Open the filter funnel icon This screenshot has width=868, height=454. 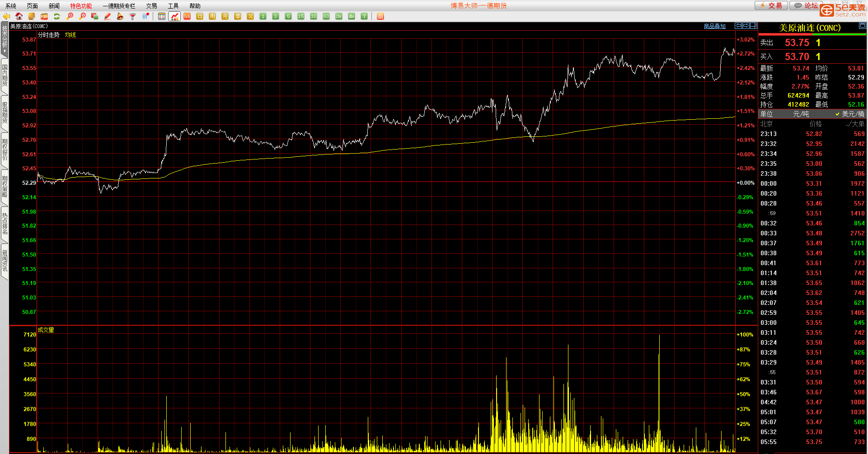(x=133, y=16)
